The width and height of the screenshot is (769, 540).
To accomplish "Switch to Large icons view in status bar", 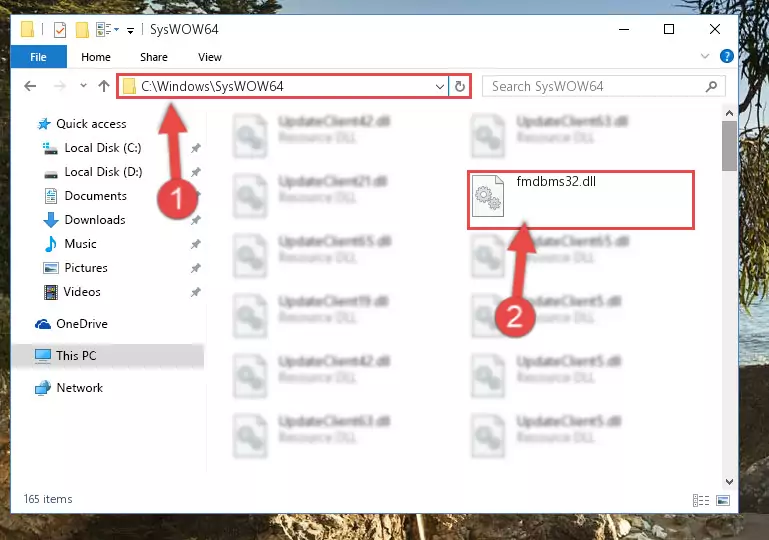I will 723,500.
